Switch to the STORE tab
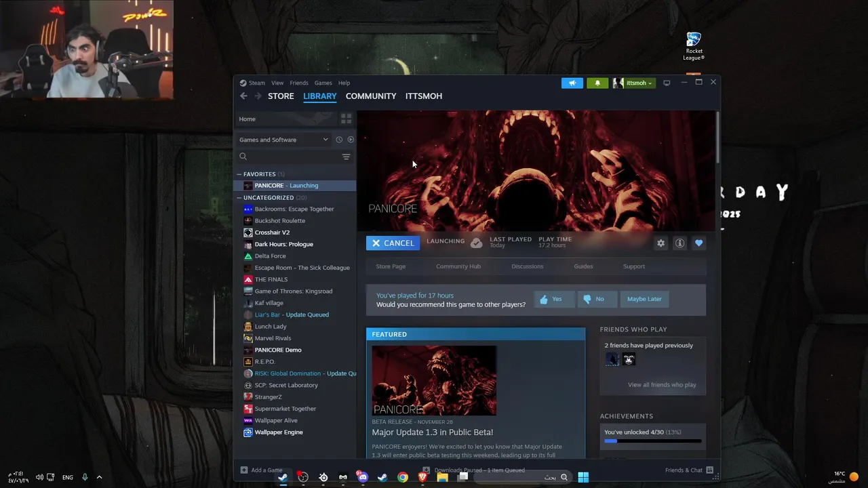The image size is (868, 488). pos(281,96)
